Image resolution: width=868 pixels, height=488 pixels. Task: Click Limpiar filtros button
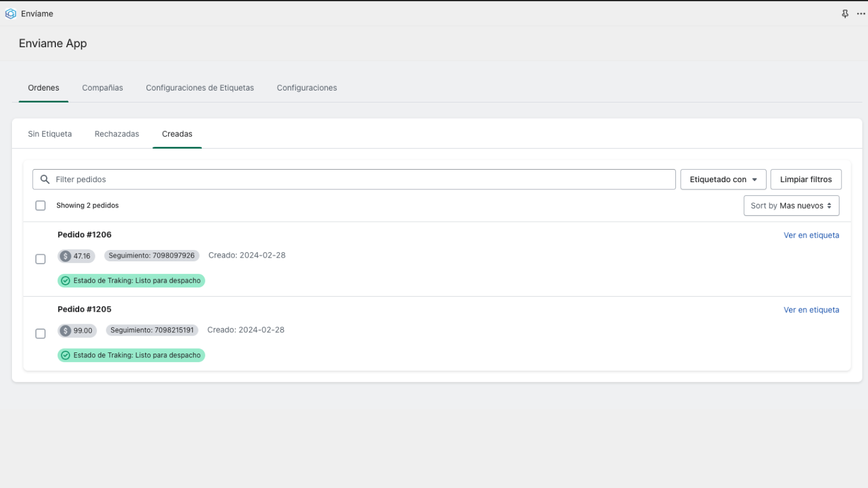[x=806, y=179]
